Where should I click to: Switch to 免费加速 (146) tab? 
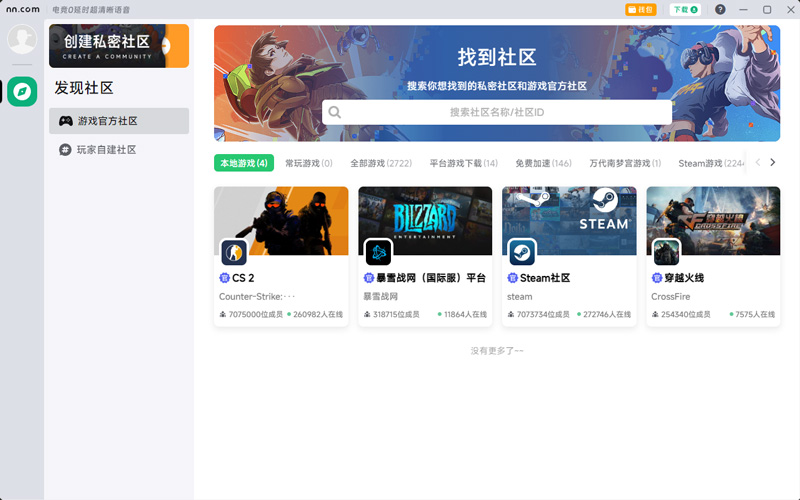(x=543, y=163)
